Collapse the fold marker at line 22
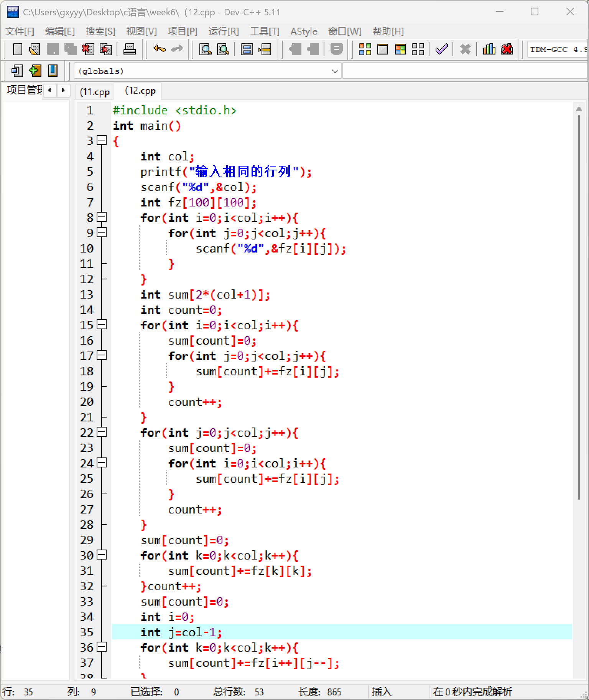The image size is (589, 700). pyautogui.click(x=102, y=432)
